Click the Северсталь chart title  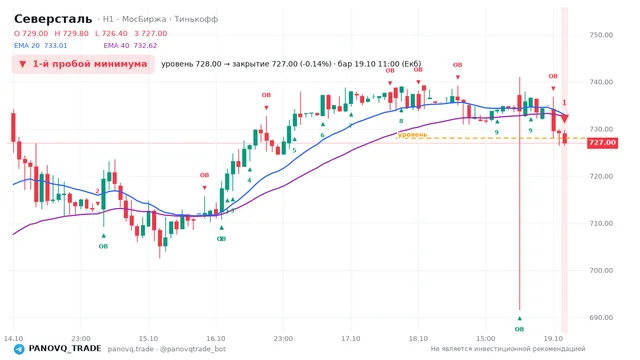pyautogui.click(x=53, y=19)
